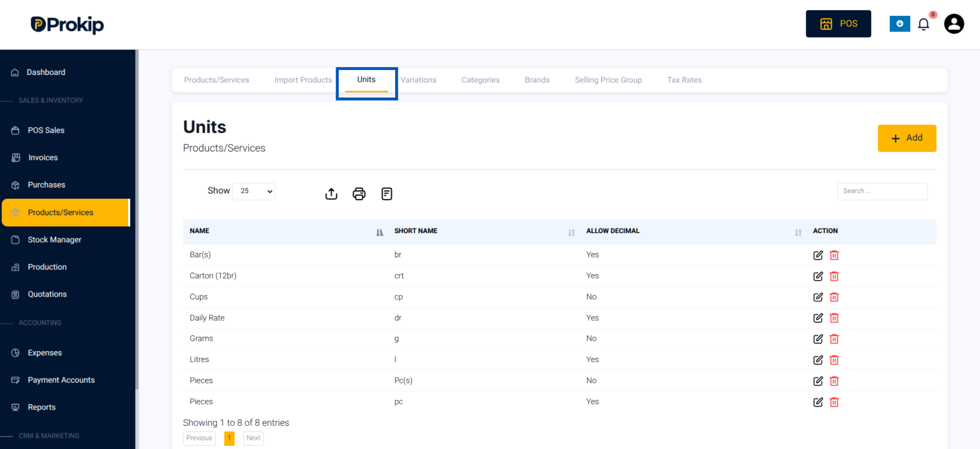
Task: Switch to the Brands tab
Action: (x=538, y=80)
